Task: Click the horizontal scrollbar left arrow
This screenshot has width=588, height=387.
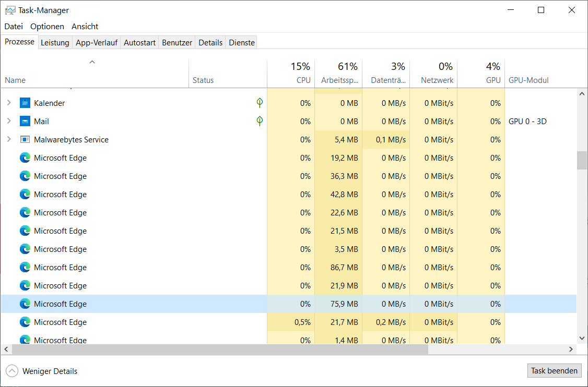Action: (x=6, y=349)
